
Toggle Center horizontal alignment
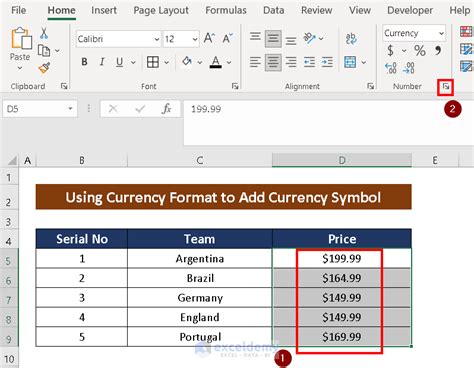tap(273, 62)
